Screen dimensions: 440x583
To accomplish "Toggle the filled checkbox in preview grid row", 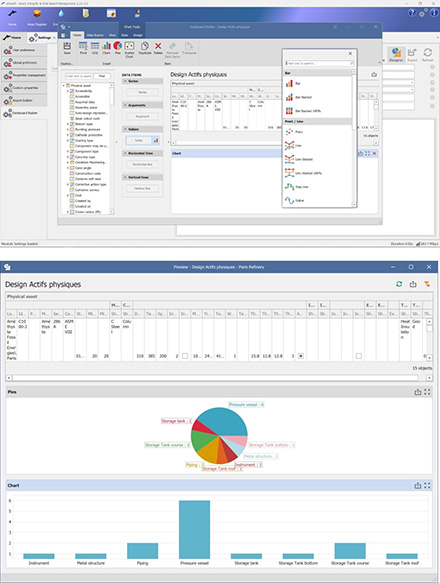I will (301, 356).
